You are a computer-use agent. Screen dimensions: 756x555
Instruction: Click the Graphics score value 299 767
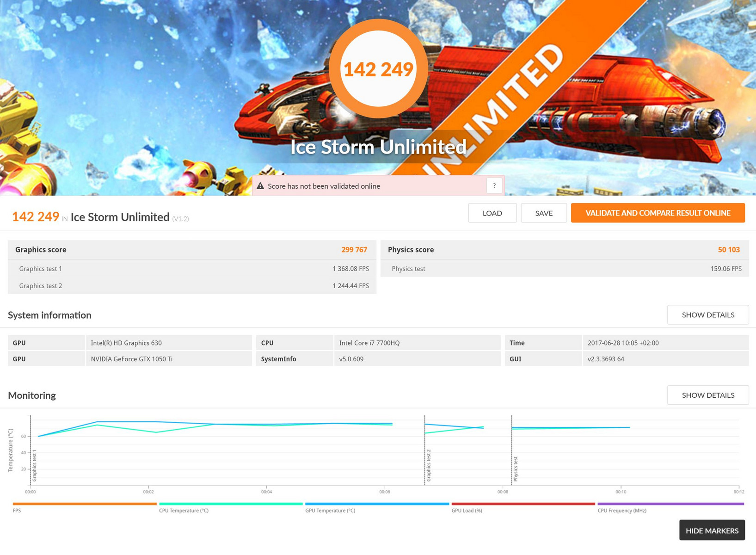pos(354,250)
